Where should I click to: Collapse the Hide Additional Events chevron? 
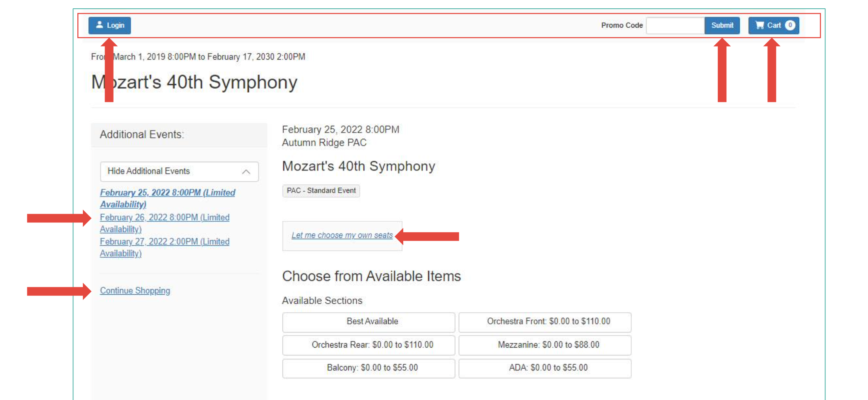click(246, 172)
